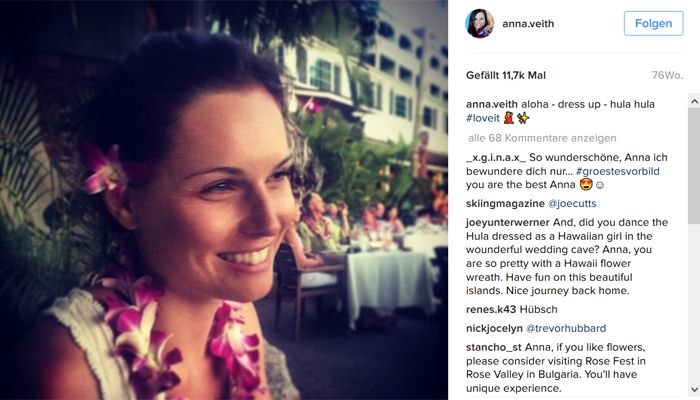Visit the stancho_st commenter profile
The width and height of the screenshot is (700, 400).
click(494, 347)
